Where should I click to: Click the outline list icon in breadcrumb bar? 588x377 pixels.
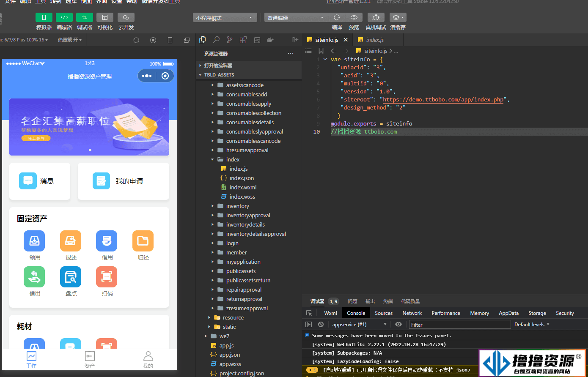coord(308,51)
